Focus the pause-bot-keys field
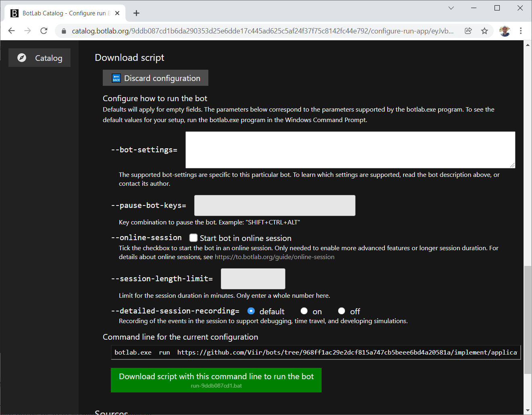 pyautogui.click(x=275, y=205)
